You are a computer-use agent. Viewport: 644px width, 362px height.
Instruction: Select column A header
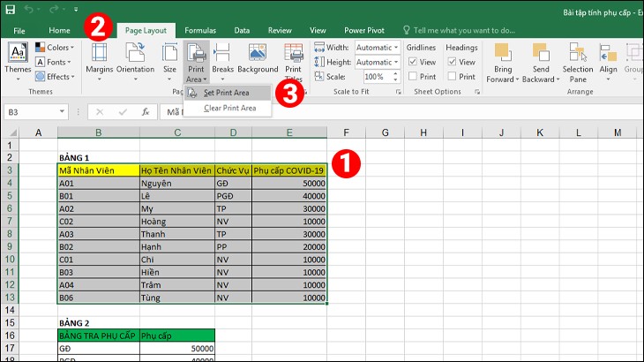point(38,132)
